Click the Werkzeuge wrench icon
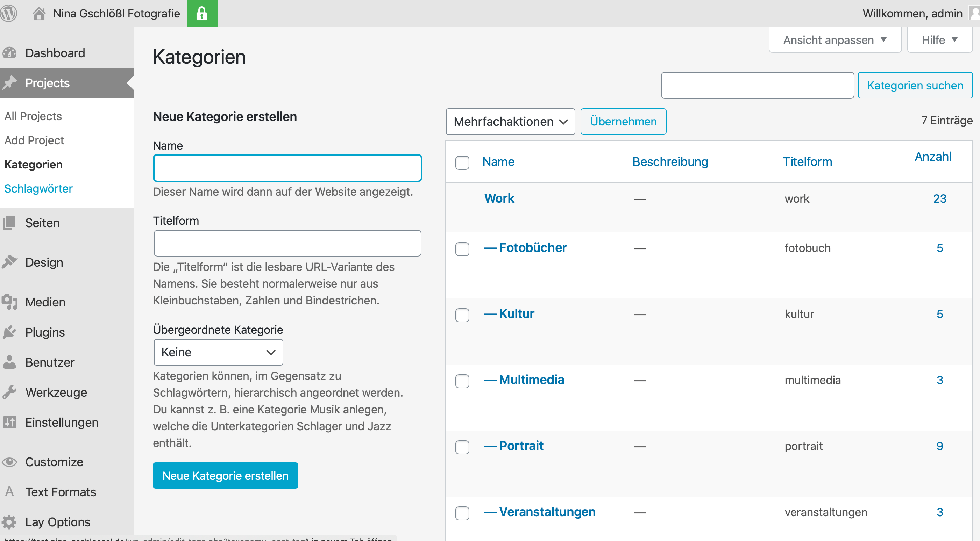 (9, 392)
